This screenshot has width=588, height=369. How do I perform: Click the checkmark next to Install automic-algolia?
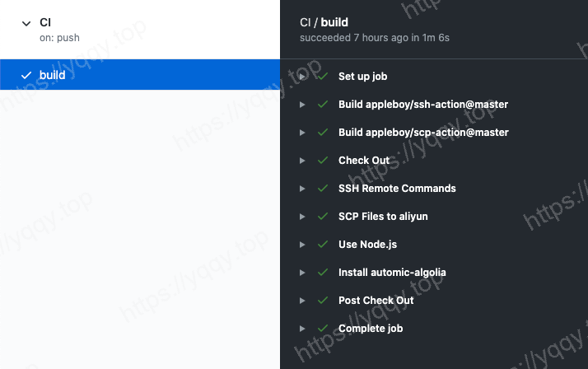[x=323, y=273]
